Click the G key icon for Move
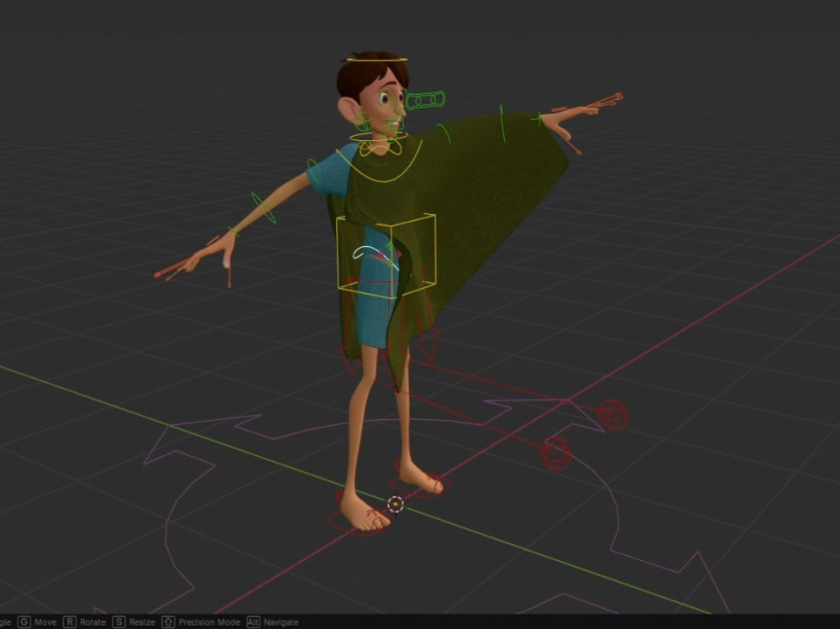This screenshot has height=629, width=840. 24,622
